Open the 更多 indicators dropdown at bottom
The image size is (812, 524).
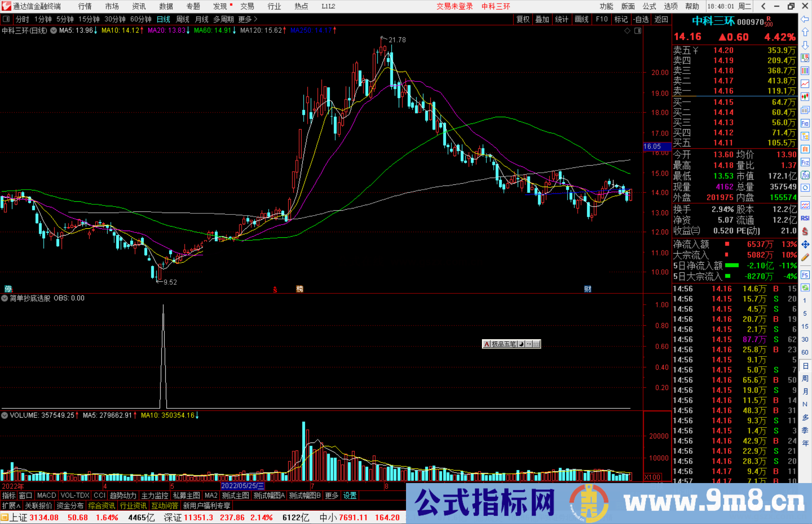[332, 496]
